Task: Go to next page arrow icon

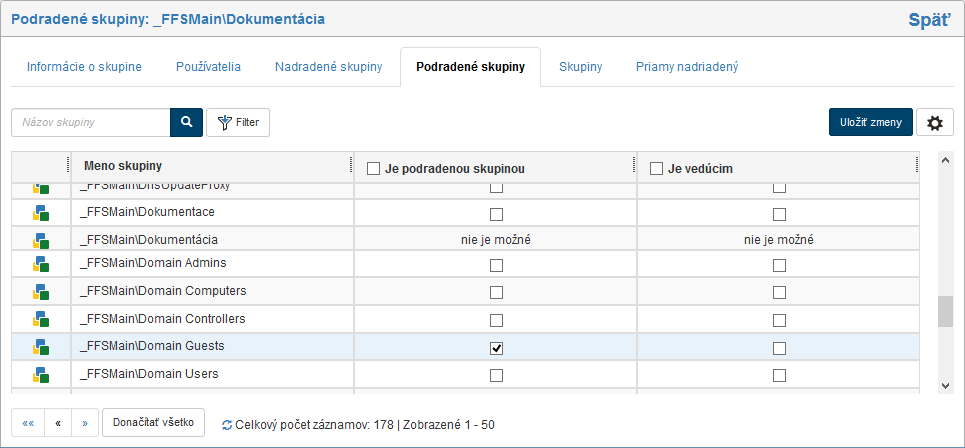Action: point(85,423)
